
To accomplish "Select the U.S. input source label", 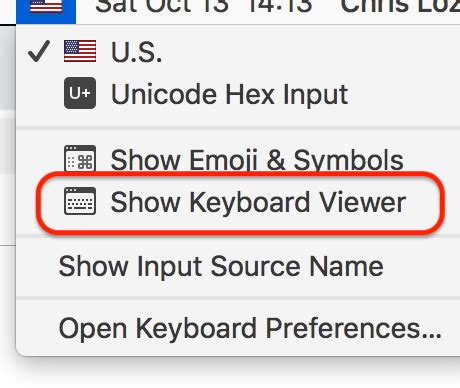I will [136, 52].
